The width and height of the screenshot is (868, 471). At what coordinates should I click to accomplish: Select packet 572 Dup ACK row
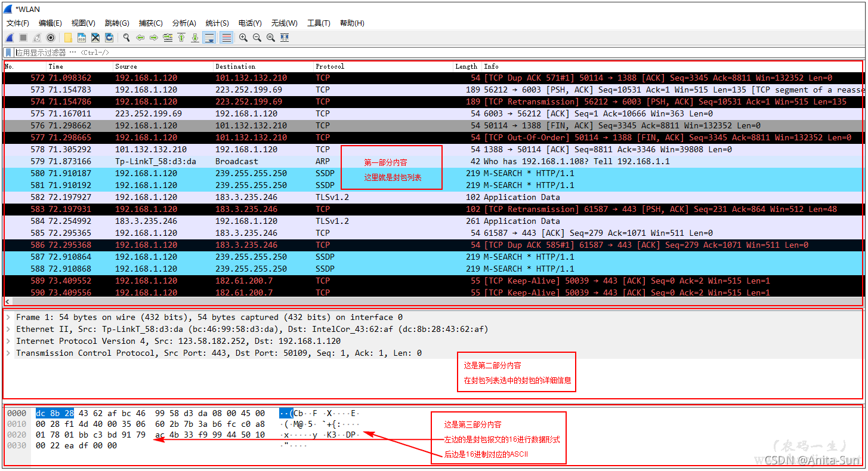[x=433, y=78]
